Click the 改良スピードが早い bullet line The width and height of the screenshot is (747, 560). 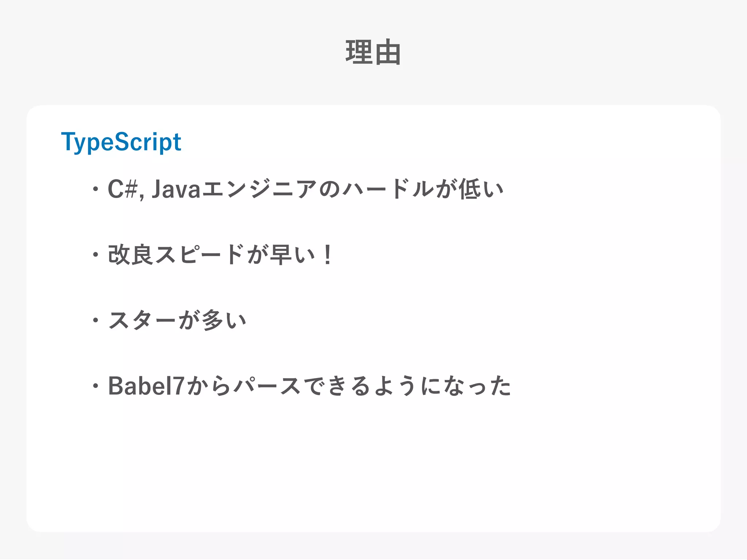click(x=220, y=254)
